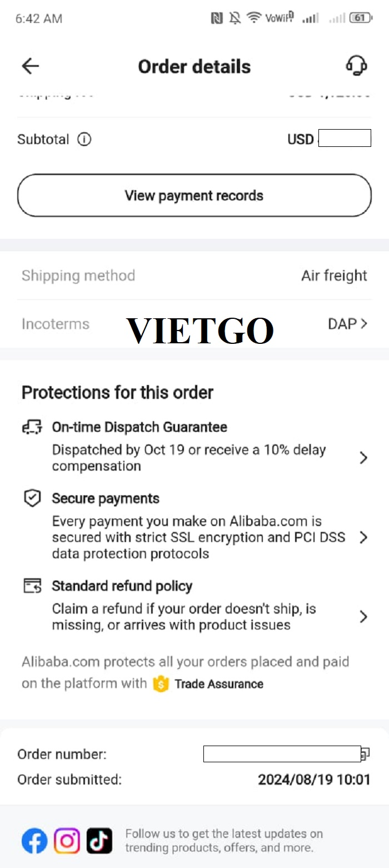This screenshot has height=868, width=389.
Task: Go back using the arrow icon
Action: pos(31,66)
